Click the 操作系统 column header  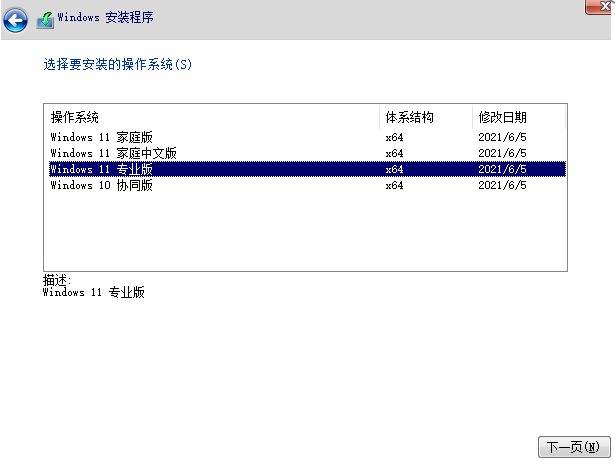(x=75, y=117)
